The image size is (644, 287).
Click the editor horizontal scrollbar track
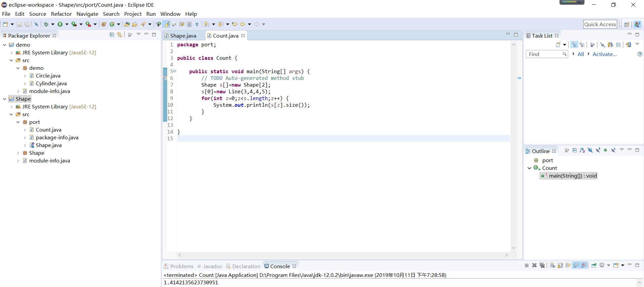pos(343,255)
